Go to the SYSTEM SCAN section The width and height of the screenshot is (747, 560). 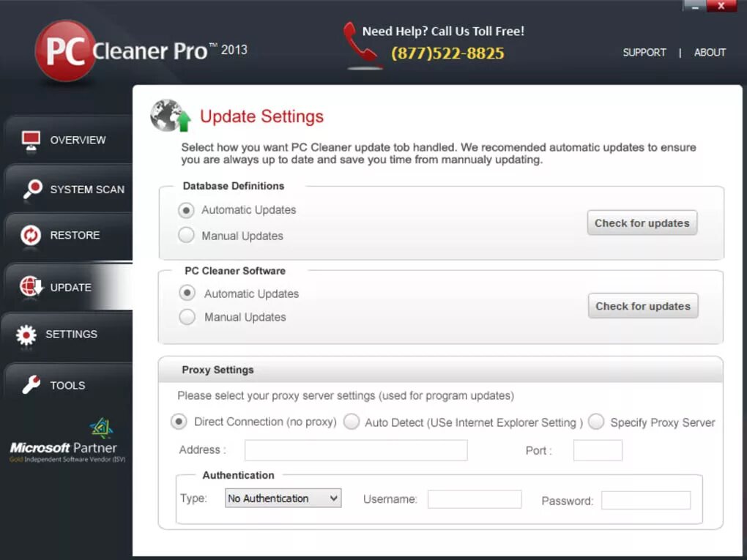coord(68,189)
